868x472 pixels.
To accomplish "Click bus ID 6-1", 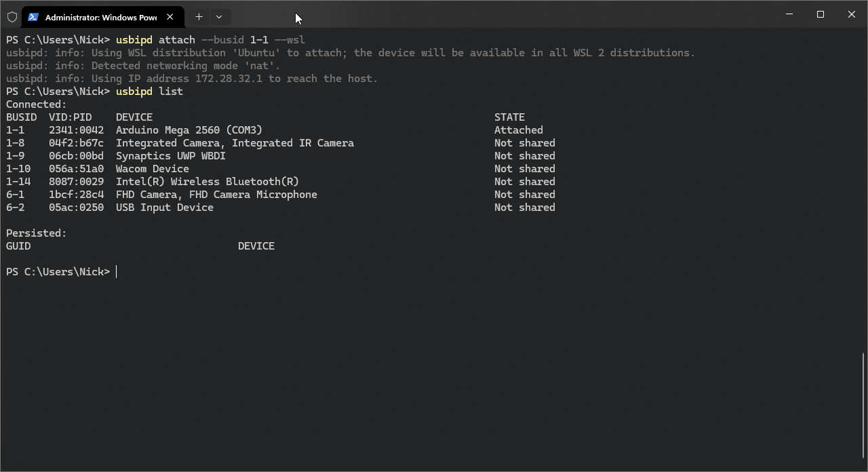I will [x=15, y=195].
